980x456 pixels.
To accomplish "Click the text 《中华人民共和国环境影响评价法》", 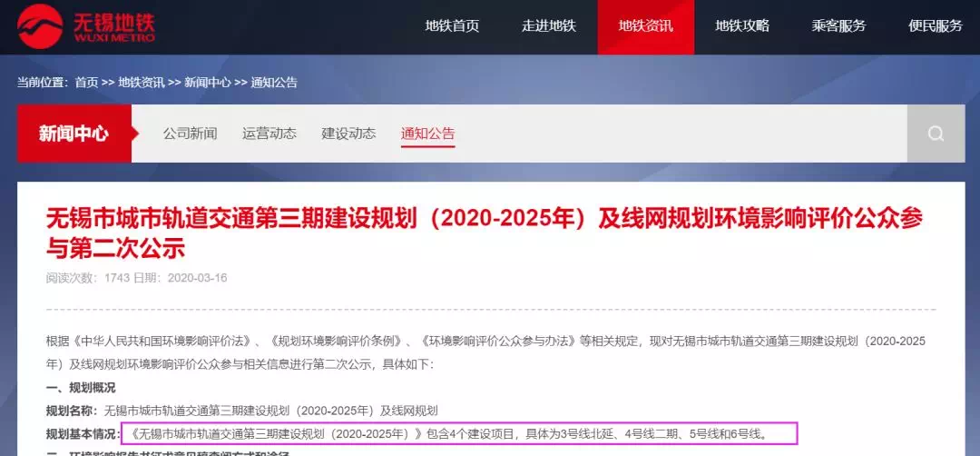I will (162, 342).
